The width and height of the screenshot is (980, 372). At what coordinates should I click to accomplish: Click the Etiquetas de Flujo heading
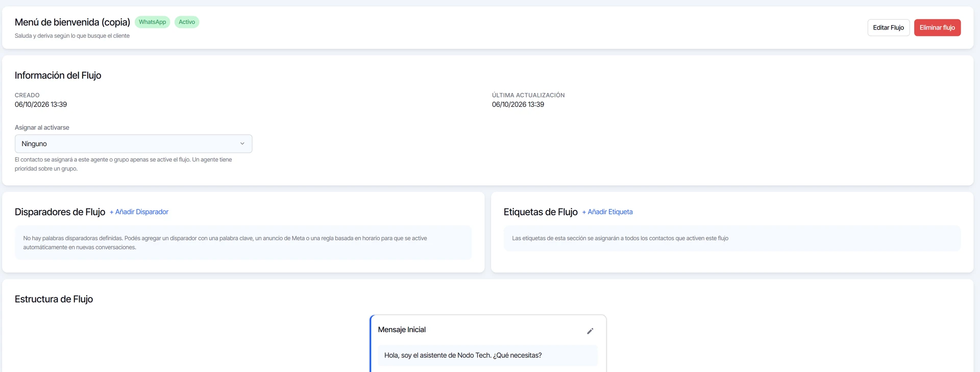(541, 212)
